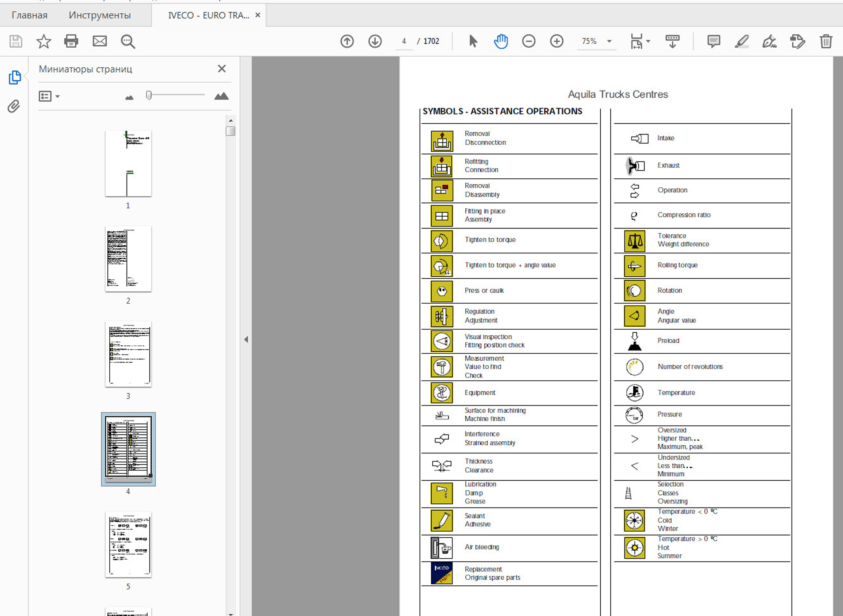The image size is (843, 616).
Task: Open thumbnail options dropdown menu
Action: pos(49,96)
